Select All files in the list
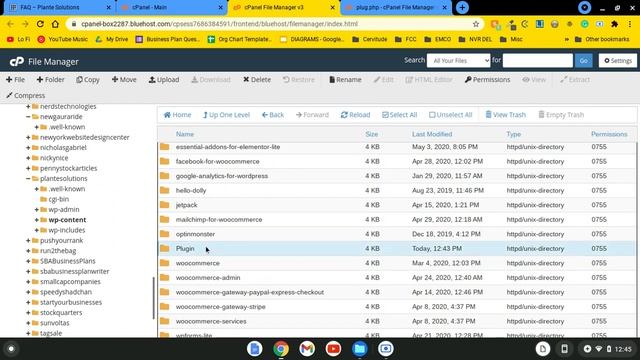 click(399, 115)
